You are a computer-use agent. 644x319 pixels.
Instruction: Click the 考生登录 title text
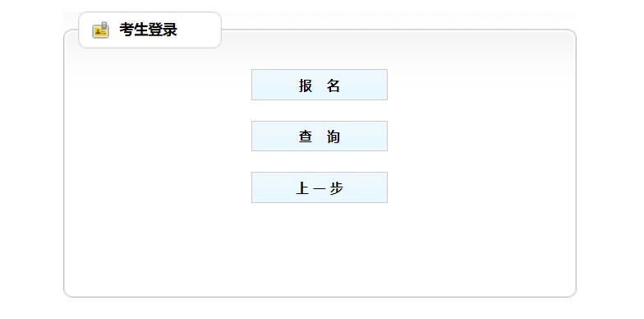point(148,30)
